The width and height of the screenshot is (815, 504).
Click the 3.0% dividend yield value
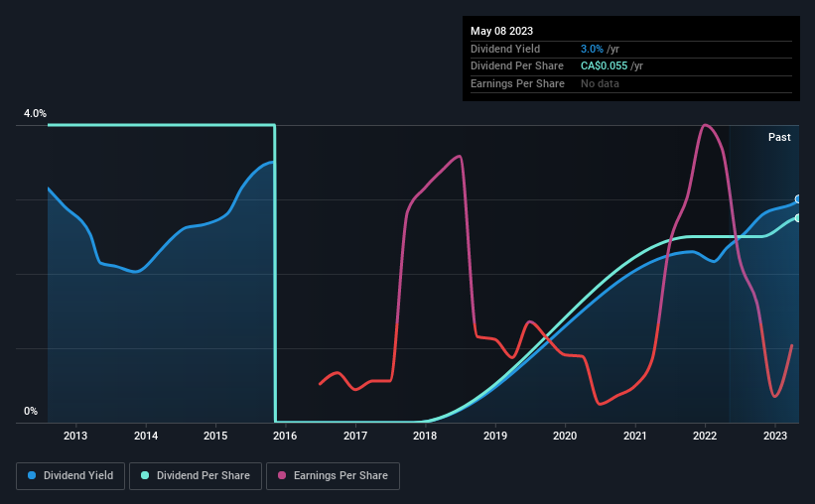592,49
